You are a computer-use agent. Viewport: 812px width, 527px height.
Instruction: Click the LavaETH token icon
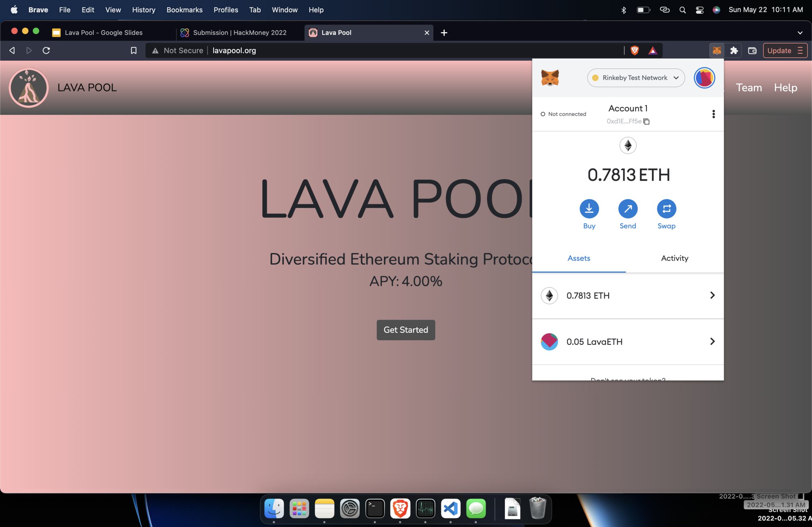point(549,341)
